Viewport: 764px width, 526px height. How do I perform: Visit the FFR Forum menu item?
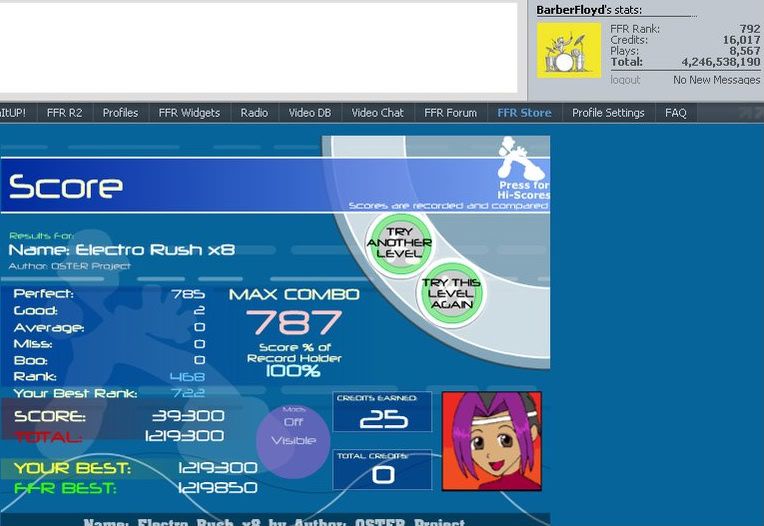tap(450, 113)
